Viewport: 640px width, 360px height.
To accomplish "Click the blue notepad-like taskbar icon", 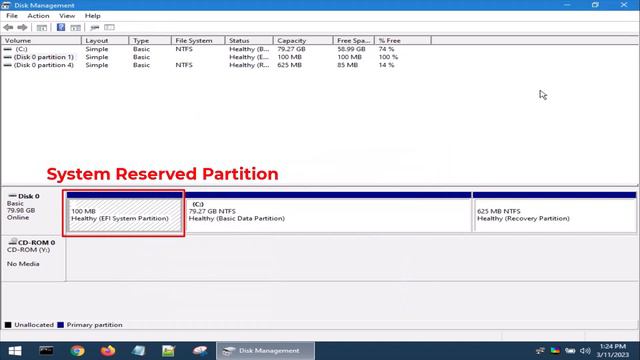I will click(138, 351).
